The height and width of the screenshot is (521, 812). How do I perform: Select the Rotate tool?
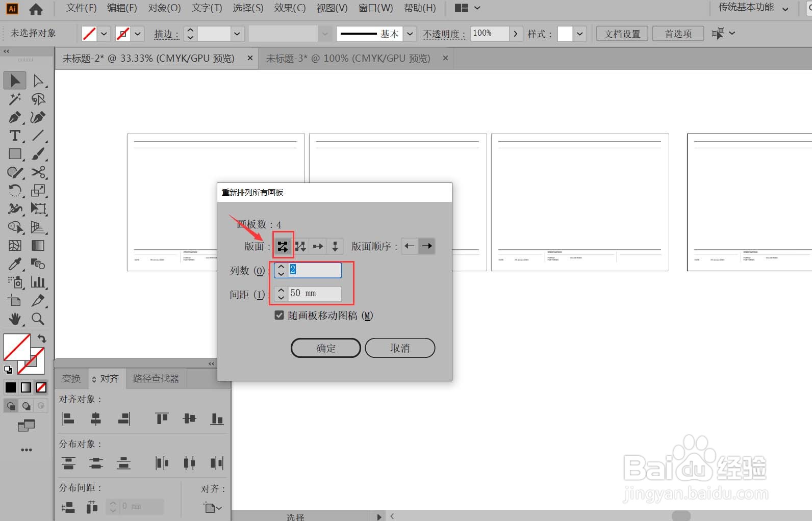(15, 191)
